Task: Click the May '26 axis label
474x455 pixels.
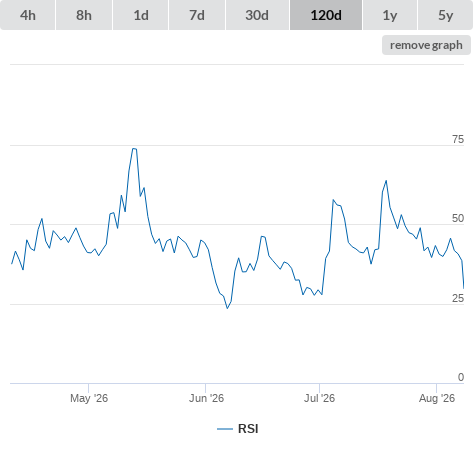Action: (89, 398)
